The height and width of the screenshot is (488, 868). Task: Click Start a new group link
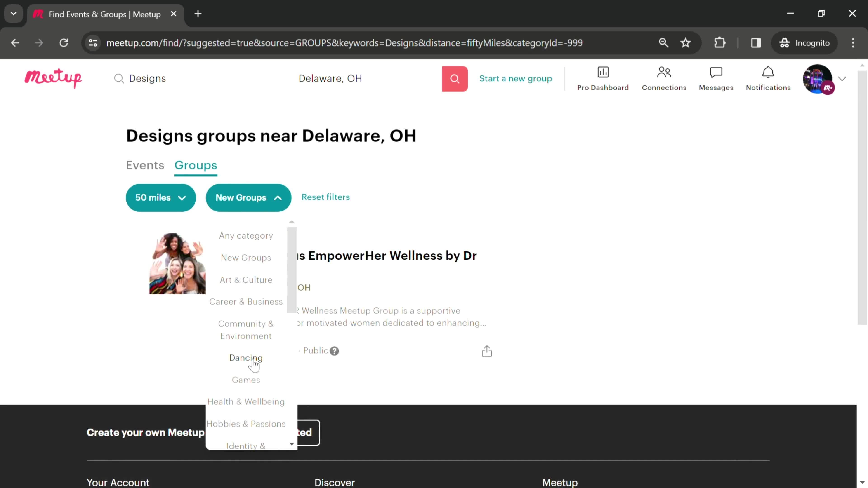[x=516, y=78]
